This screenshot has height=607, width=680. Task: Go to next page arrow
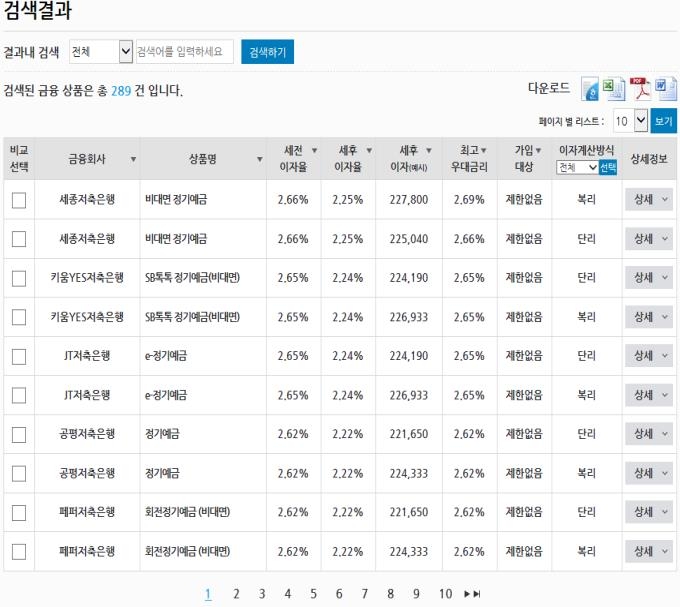(x=467, y=594)
